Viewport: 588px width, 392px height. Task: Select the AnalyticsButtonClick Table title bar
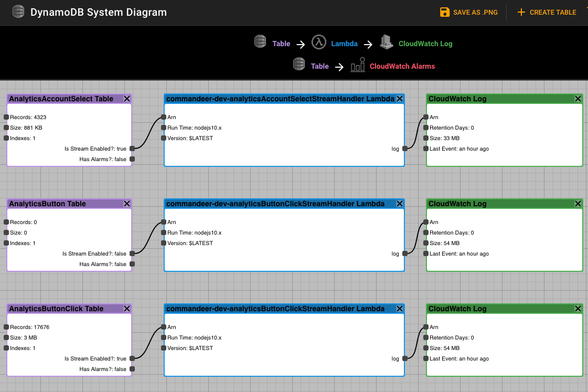tap(63, 309)
